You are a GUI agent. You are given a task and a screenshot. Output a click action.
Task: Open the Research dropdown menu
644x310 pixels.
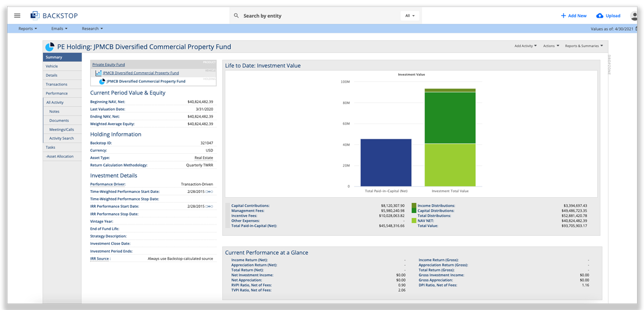click(92, 28)
